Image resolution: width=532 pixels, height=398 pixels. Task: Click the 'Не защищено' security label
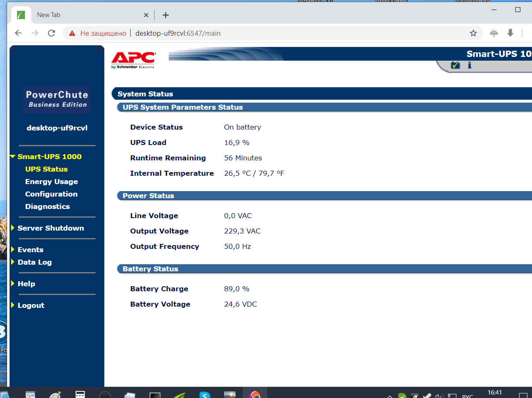click(103, 33)
